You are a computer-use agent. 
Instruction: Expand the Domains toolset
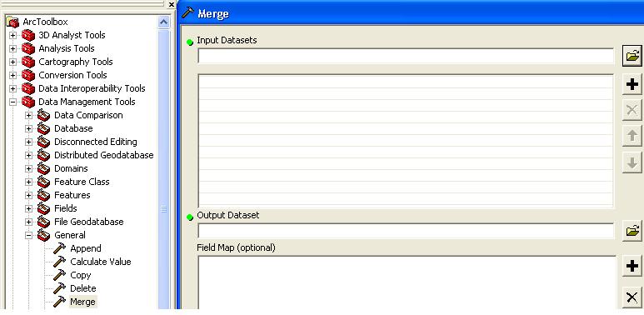coord(28,168)
